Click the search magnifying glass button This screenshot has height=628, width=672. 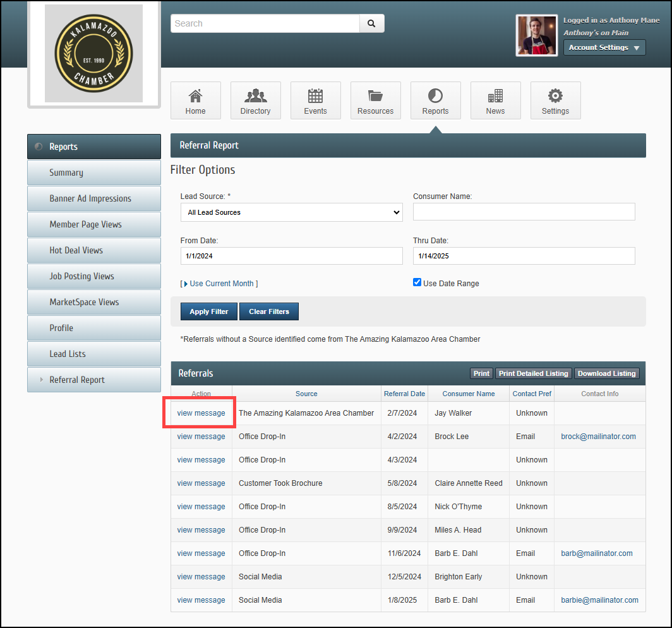pyautogui.click(x=371, y=23)
